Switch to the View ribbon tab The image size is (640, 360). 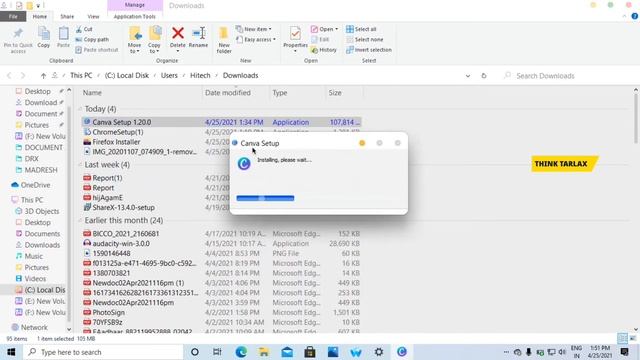[93, 17]
